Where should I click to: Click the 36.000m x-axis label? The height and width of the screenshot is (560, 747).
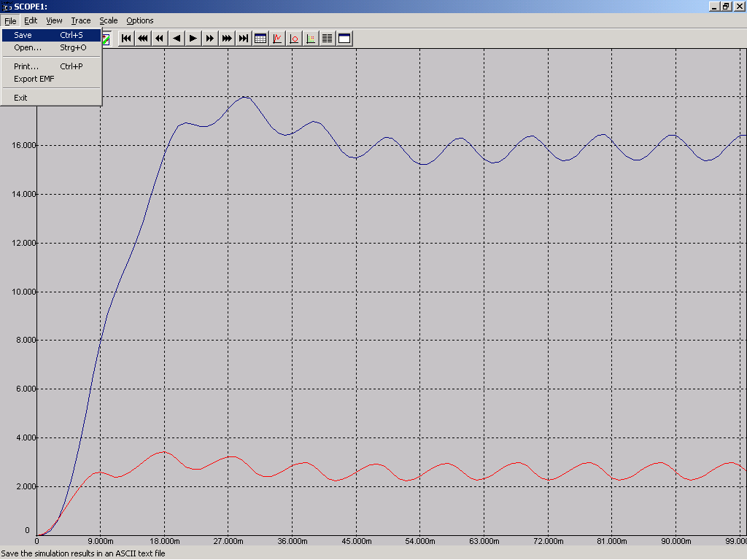[292, 542]
